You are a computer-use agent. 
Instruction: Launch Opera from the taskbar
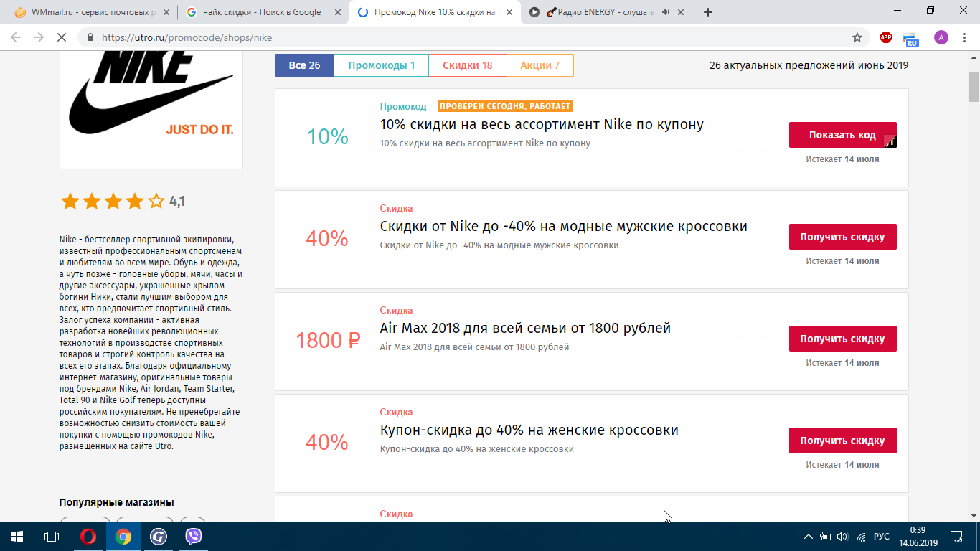coord(88,536)
